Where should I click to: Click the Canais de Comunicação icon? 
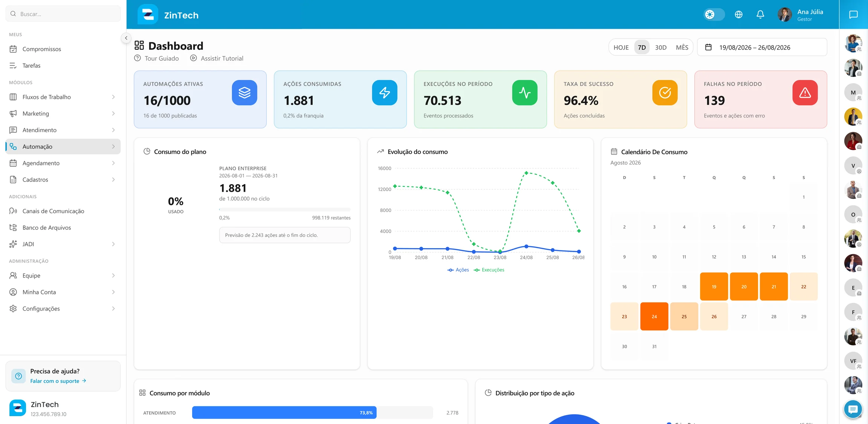click(13, 211)
